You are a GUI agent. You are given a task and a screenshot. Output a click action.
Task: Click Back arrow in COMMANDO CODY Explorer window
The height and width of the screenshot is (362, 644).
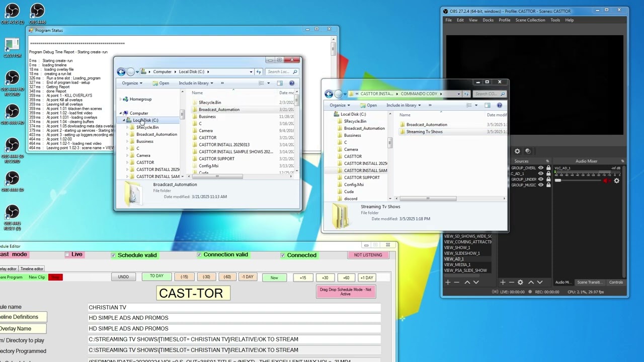point(329,94)
